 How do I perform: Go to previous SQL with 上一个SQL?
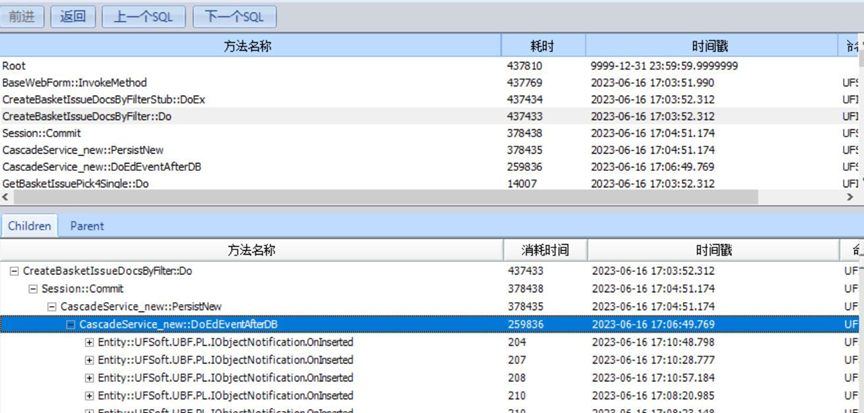[x=142, y=16]
